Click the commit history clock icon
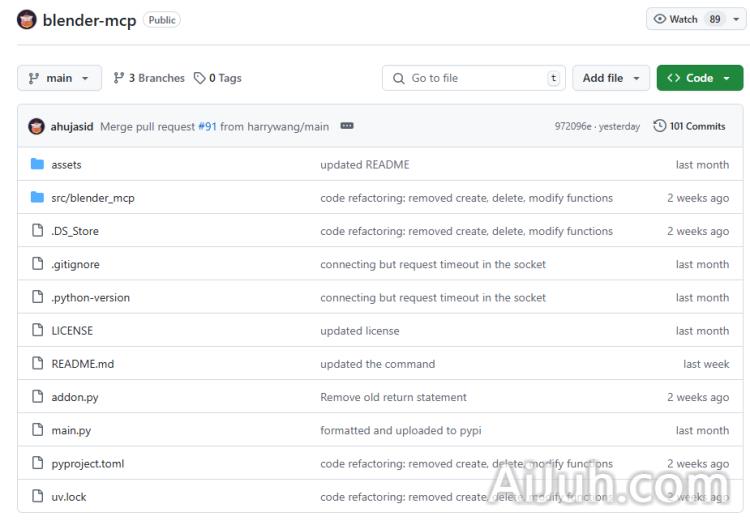Image resolution: width=750 pixels, height=525 pixels. 660,126
